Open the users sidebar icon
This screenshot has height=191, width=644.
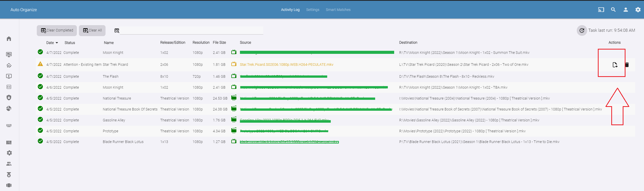tap(9, 164)
